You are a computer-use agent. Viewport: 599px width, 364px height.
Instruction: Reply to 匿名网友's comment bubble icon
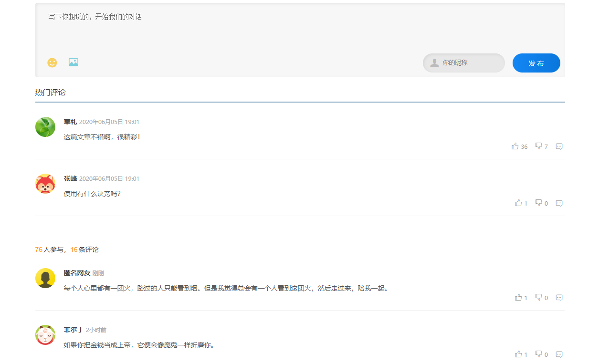tap(559, 298)
